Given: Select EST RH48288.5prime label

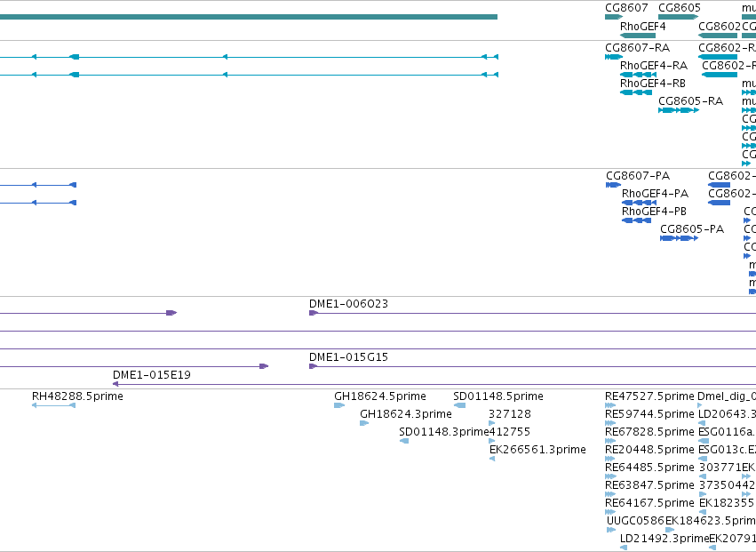Looking at the screenshot, I should (x=77, y=396).
